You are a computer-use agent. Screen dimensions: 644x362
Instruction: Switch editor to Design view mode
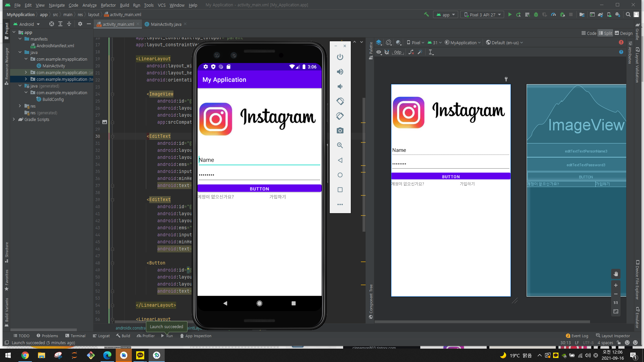(x=624, y=33)
